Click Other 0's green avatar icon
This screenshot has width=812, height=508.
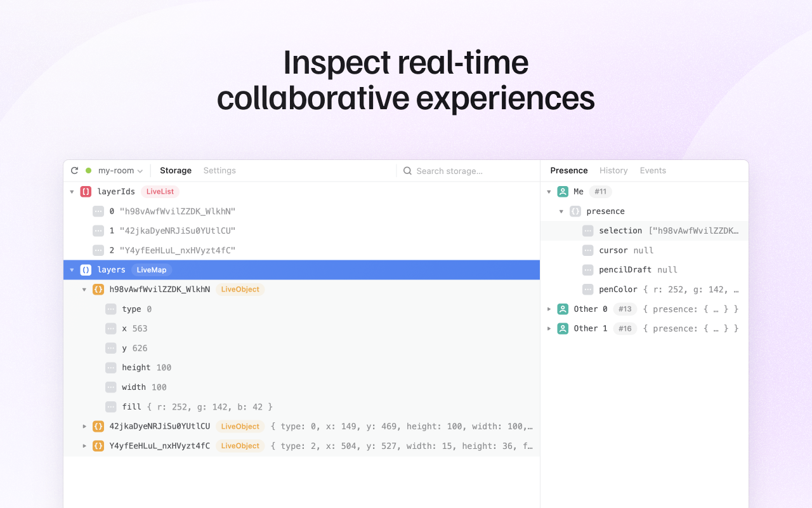pyautogui.click(x=563, y=309)
